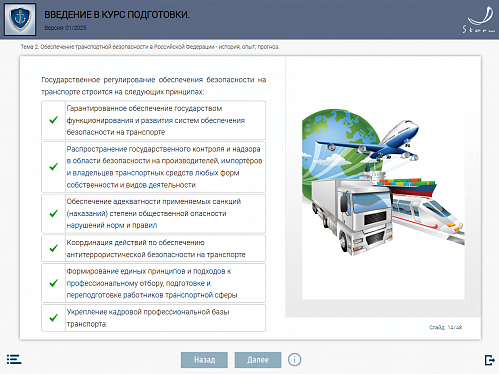Screen dimensions: 499x374
Task: Click the slide counter 14/48
Action: tap(445, 327)
